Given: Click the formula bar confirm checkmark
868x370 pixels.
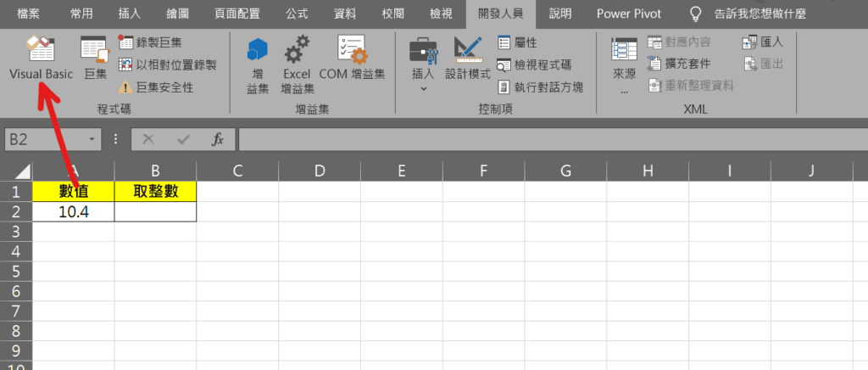Looking at the screenshot, I should click(183, 139).
